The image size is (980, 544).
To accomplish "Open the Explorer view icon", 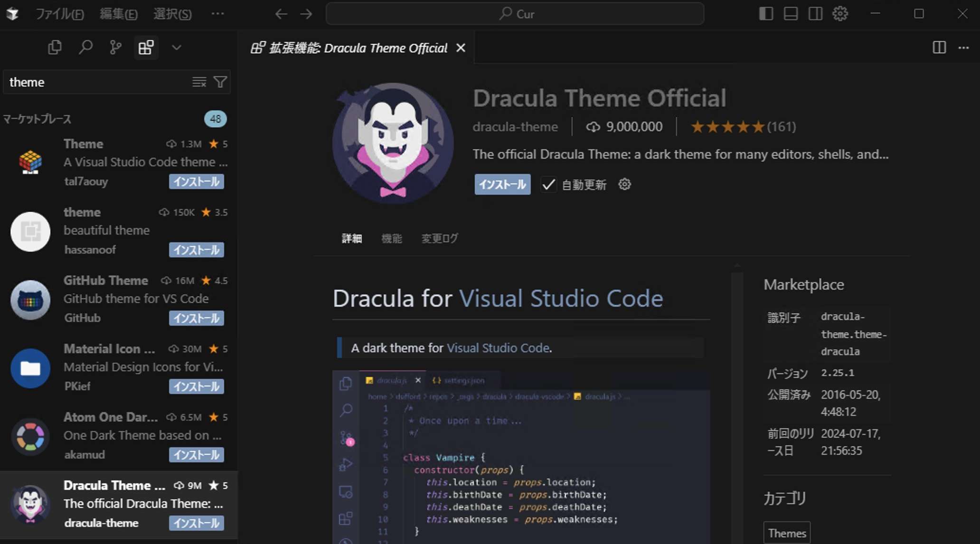I will tap(55, 47).
